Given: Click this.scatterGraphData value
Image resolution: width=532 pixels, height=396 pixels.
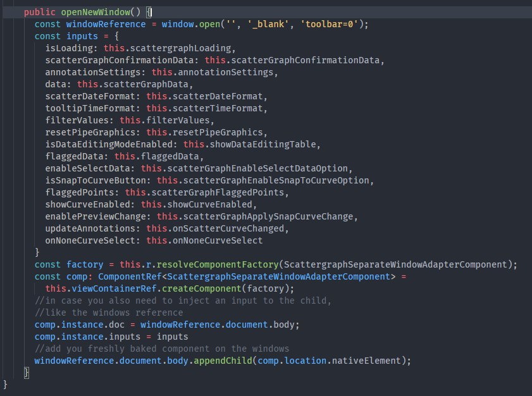Looking at the screenshot, I should point(133,84).
